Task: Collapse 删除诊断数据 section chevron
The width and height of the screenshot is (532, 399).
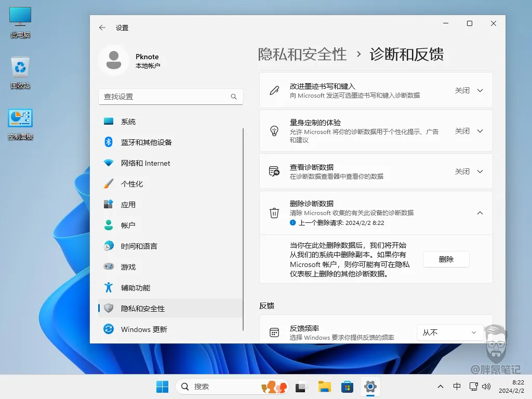Action: [480, 213]
